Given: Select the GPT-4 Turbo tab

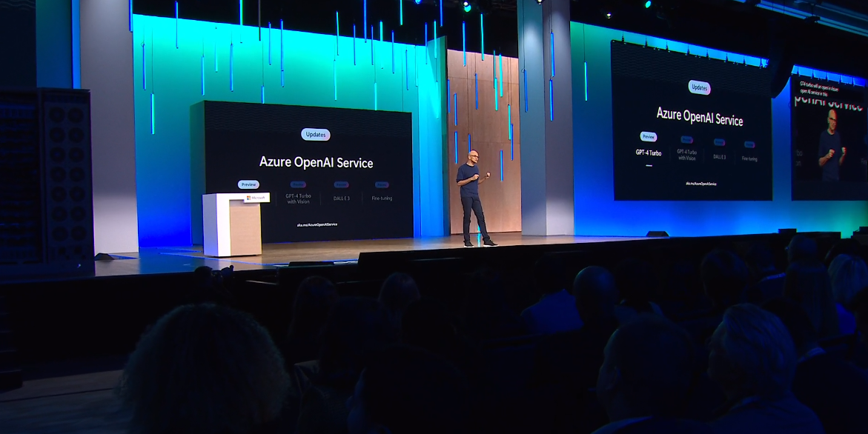Looking at the screenshot, I should click(x=649, y=152).
